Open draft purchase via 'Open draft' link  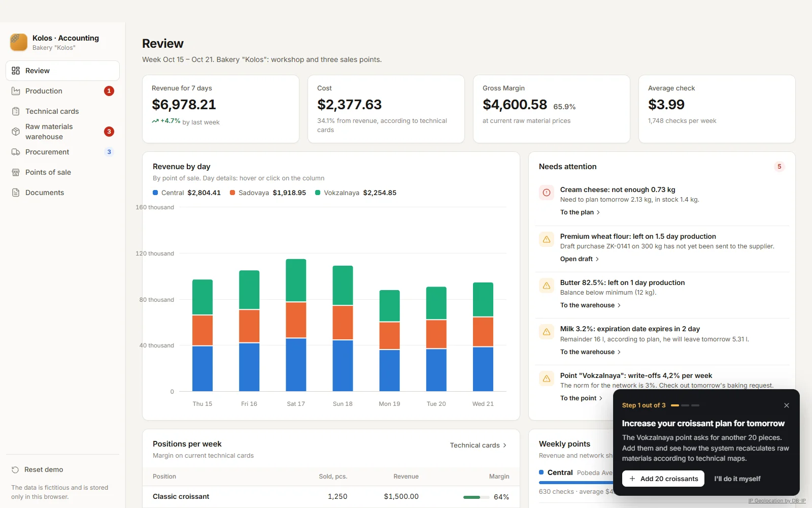580,259
